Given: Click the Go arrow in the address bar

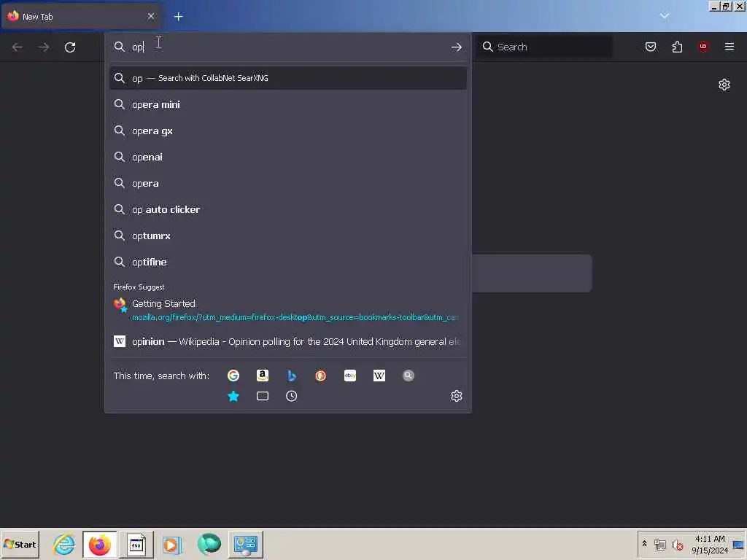Looking at the screenshot, I should (457, 47).
